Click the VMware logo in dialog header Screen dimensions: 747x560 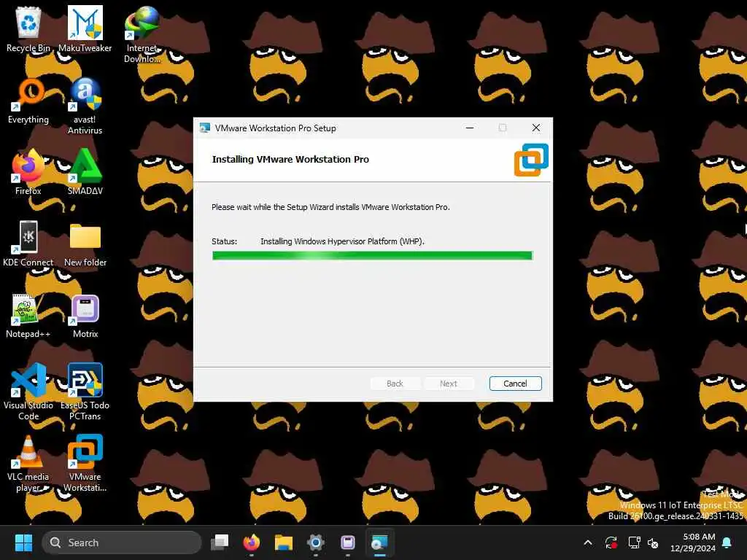[531, 160]
